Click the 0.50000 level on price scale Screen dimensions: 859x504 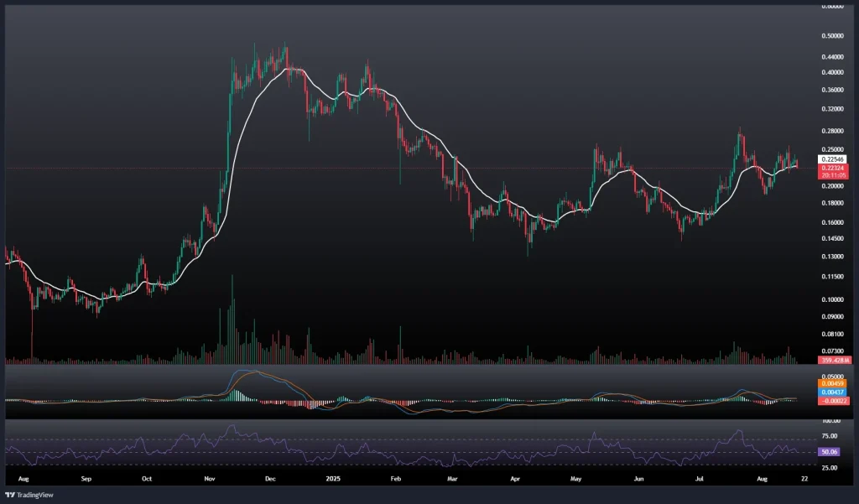[x=833, y=36]
